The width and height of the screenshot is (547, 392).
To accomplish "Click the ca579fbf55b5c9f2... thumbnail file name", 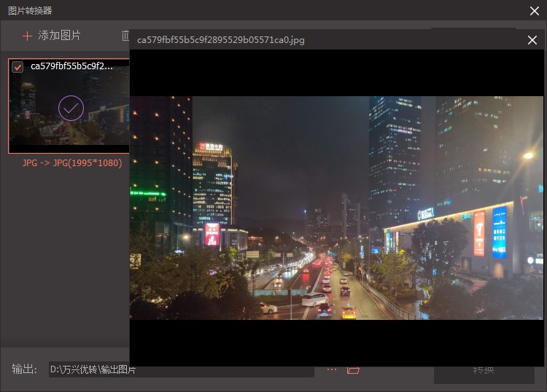I will [x=72, y=66].
